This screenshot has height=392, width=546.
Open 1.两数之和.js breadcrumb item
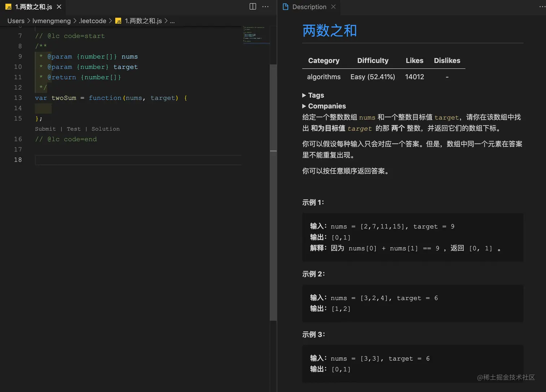[x=143, y=21]
